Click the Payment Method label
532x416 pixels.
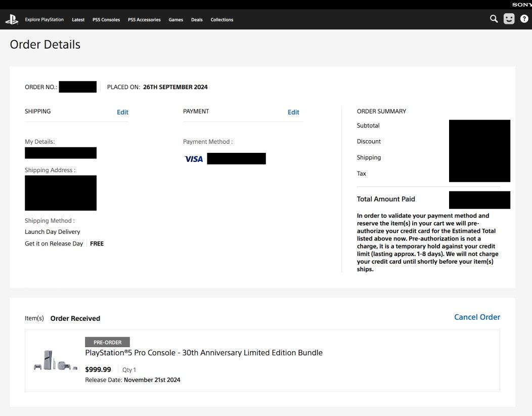coord(208,142)
